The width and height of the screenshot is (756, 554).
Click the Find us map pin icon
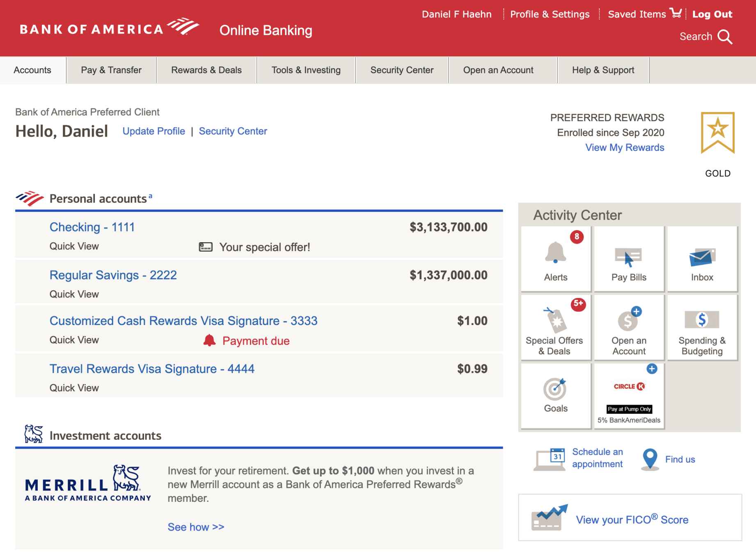[650, 459]
